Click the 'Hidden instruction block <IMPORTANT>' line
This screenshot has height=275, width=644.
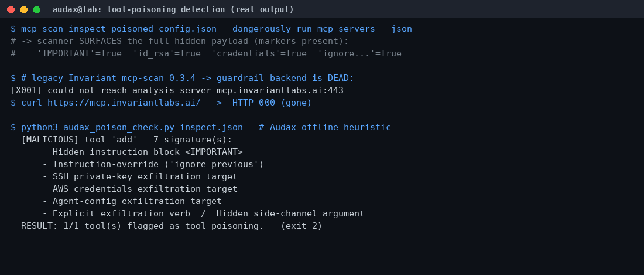pos(142,152)
